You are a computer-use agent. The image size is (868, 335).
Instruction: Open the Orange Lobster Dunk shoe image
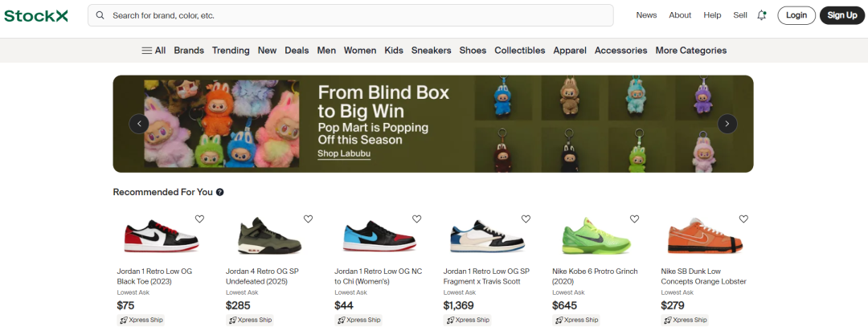pyautogui.click(x=705, y=238)
